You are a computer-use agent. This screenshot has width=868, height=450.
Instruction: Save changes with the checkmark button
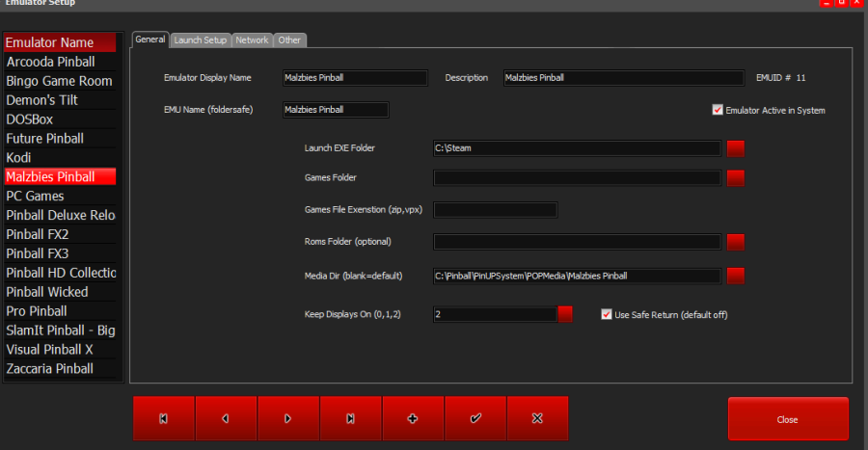[x=475, y=418]
